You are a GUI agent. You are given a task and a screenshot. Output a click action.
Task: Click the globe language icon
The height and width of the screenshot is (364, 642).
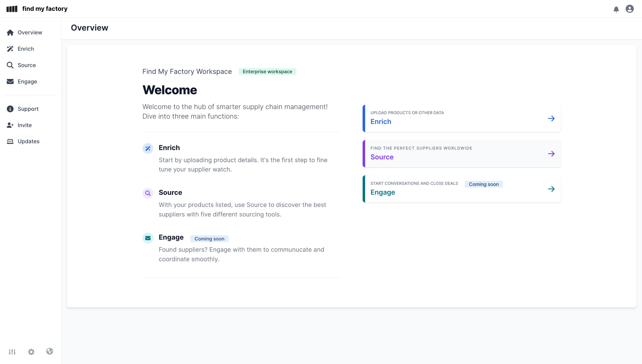(x=50, y=351)
